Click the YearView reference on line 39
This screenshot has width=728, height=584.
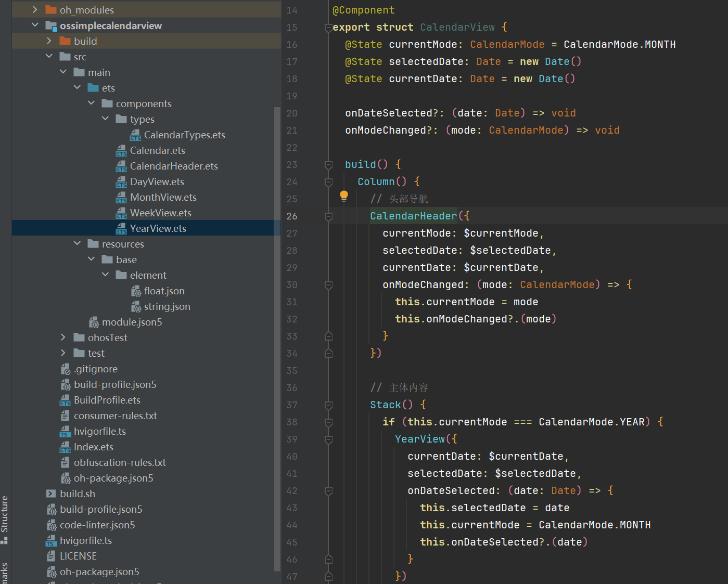coord(419,439)
